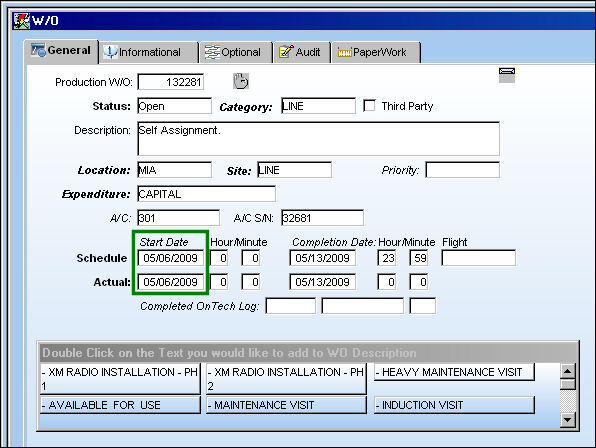
Task: Click the A/C field showing 301
Action: [x=179, y=218]
